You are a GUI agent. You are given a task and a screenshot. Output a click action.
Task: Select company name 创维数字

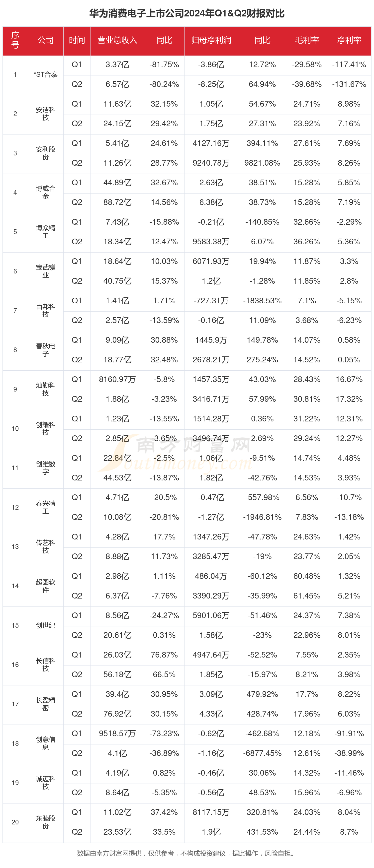tap(46, 468)
